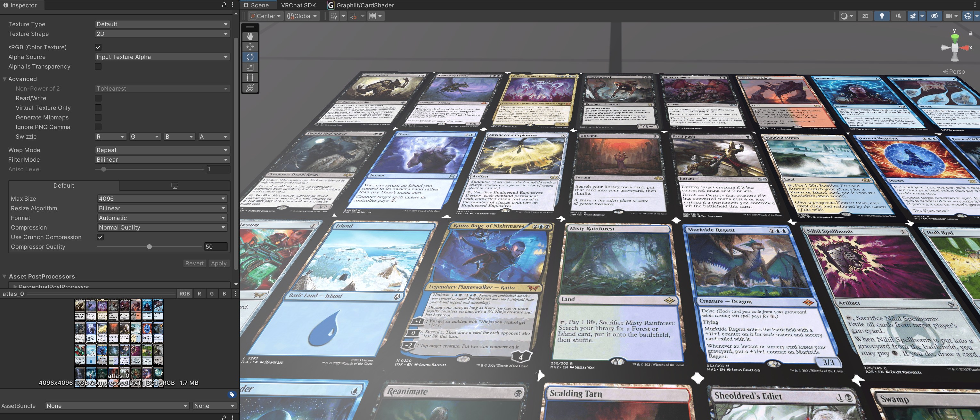Click the grid snapping magnet icon

tap(353, 16)
